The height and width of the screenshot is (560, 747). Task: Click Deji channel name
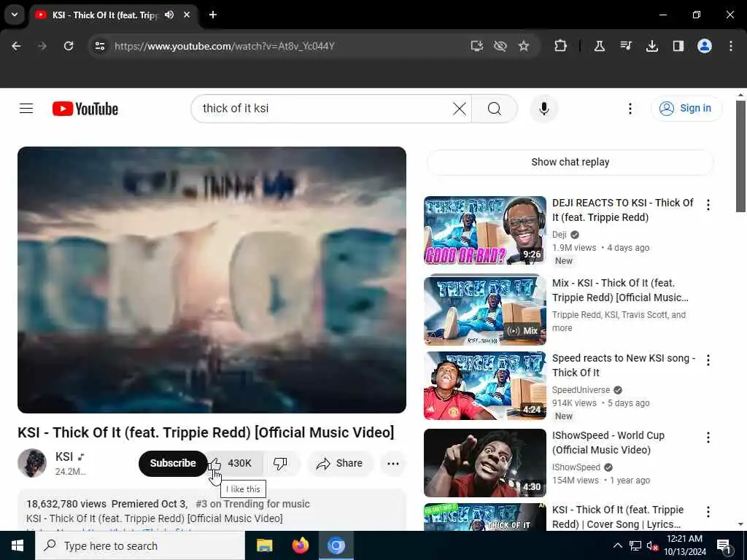[x=560, y=234]
